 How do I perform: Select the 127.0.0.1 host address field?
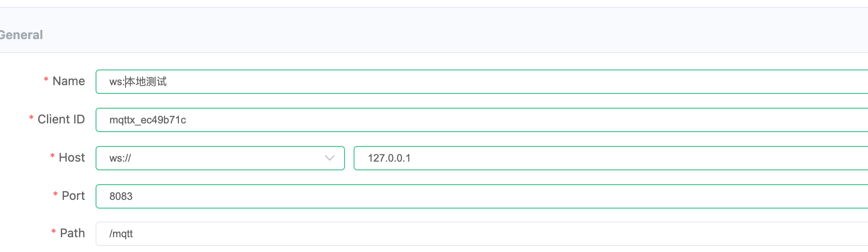click(x=611, y=158)
